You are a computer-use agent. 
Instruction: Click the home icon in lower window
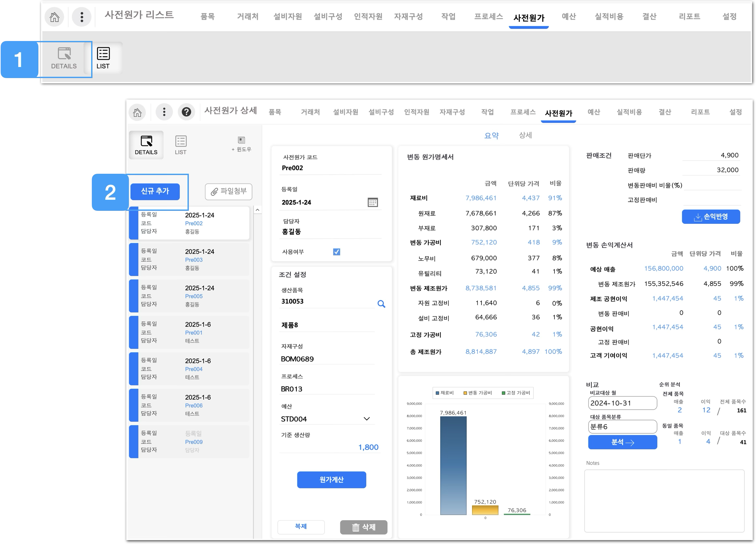click(x=137, y=112)
